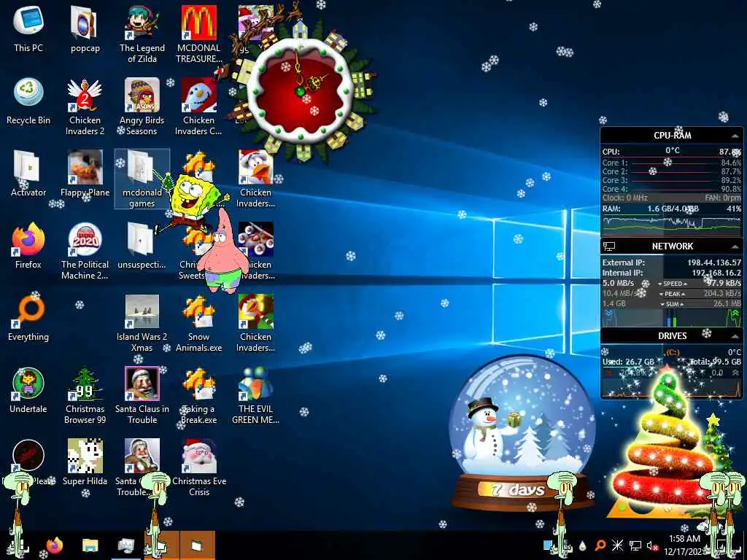
Task: Open Chicken Invaders icon with green-background chicken
Action: click(x=256, y=323)
